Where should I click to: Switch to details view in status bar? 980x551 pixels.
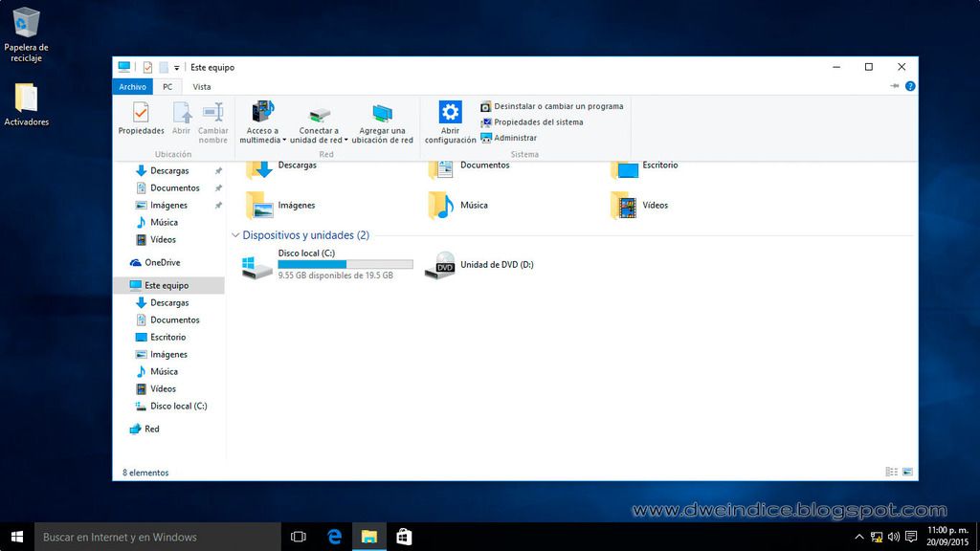pos(892,472)
